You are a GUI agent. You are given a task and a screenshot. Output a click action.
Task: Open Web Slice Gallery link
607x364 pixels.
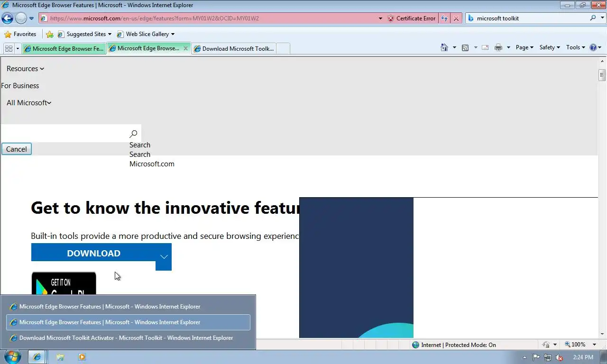(x=145, y=34)
